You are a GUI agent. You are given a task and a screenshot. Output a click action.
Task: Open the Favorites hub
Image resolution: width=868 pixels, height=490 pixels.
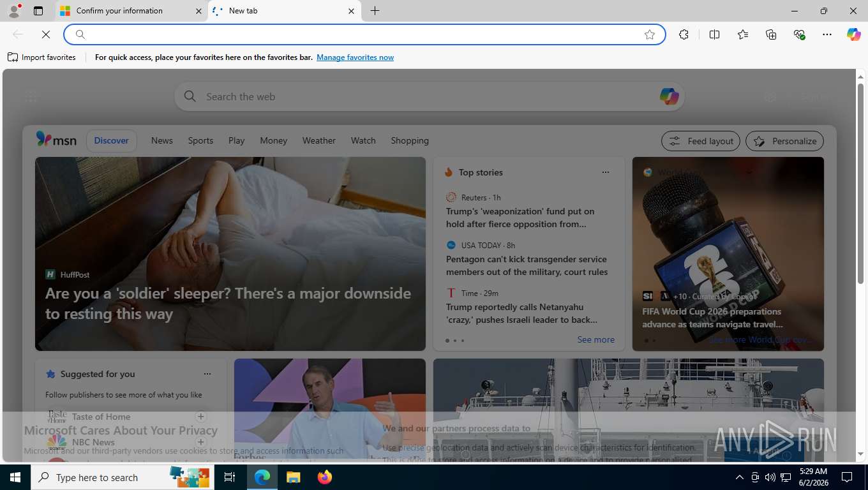click(742, 34)
